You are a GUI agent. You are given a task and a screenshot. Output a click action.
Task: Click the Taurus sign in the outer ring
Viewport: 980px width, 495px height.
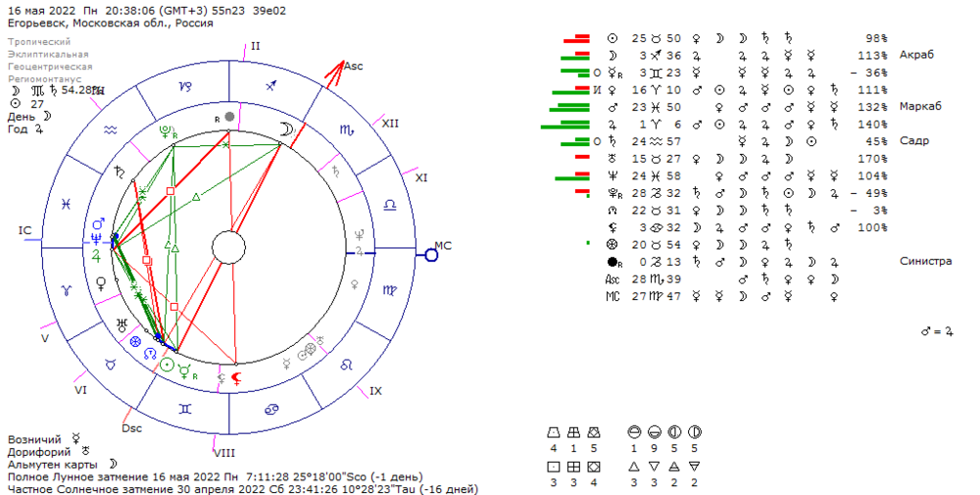click(110, 365)
